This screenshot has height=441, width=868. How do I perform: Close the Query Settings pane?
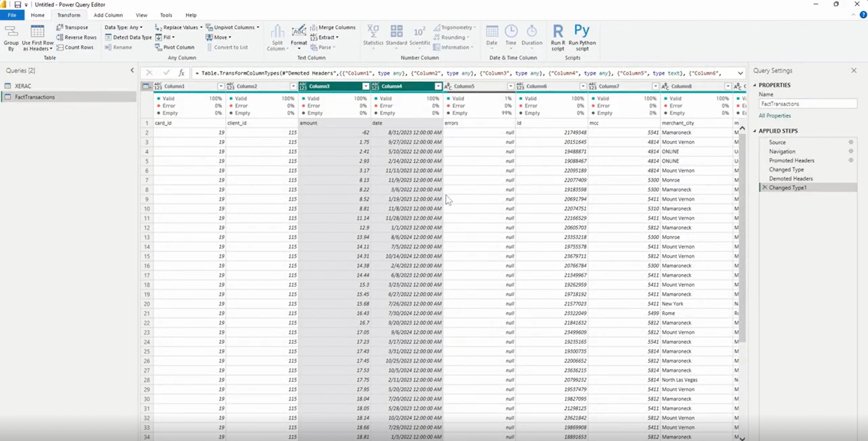854,70
